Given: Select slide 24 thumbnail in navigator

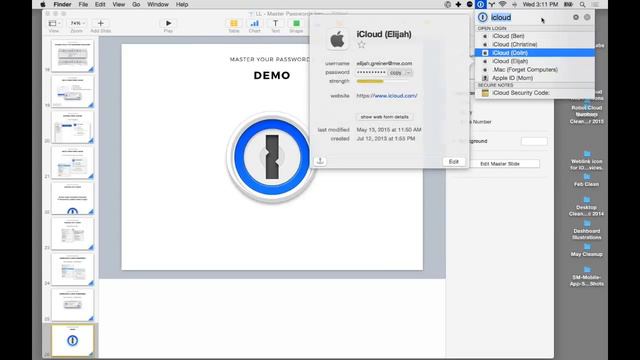Looking at the screenshot, I should point(72,269).
